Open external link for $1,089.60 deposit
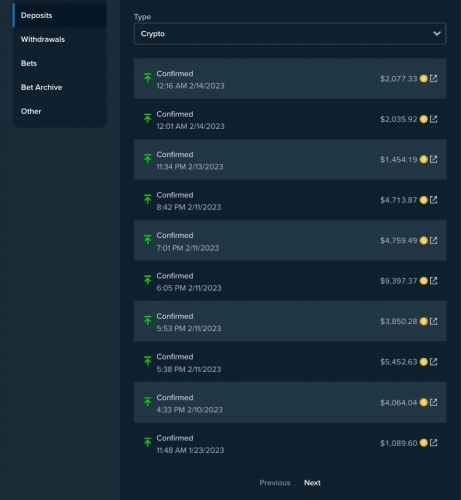The image size is (461, 500). (x=433, y=443)
